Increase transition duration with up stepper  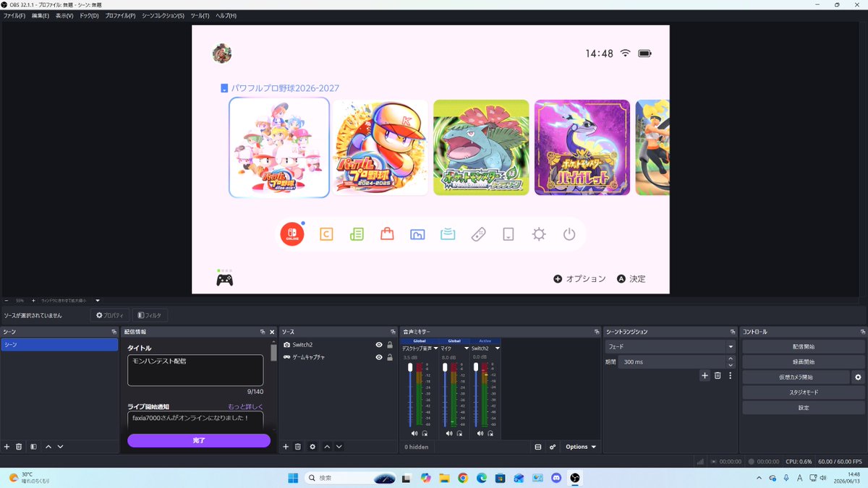click(x=730, y=358)
